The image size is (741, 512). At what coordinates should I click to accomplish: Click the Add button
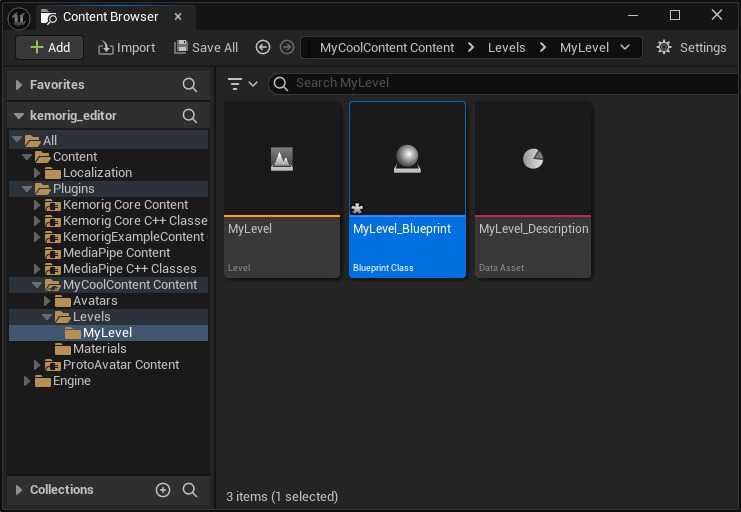(49, 48)
